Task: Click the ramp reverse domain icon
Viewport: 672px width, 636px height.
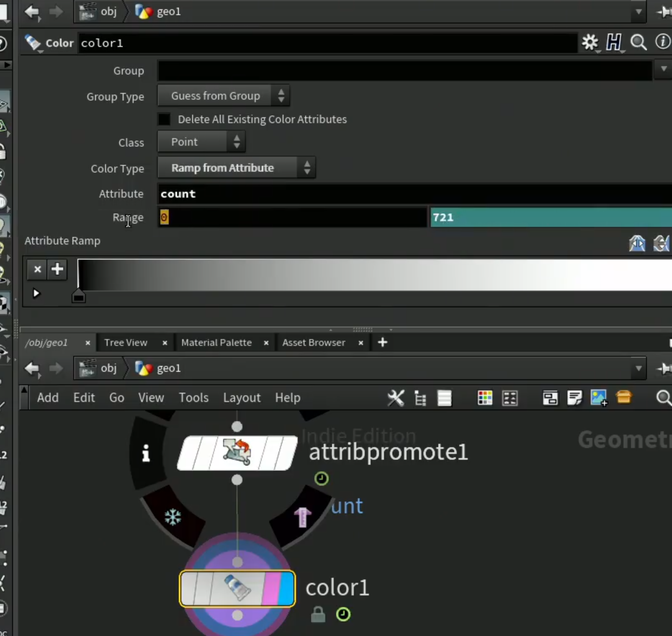Action: tap(637, 243)
